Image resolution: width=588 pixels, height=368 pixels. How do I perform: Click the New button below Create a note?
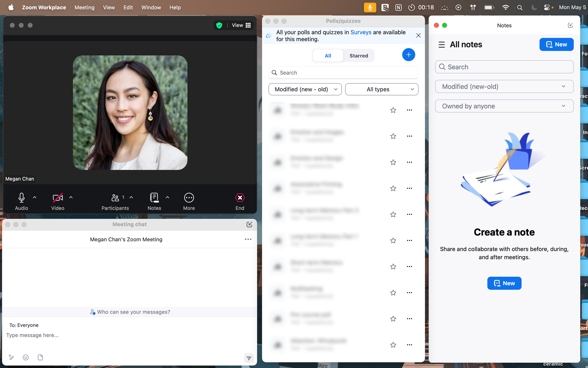pos(504,283)
